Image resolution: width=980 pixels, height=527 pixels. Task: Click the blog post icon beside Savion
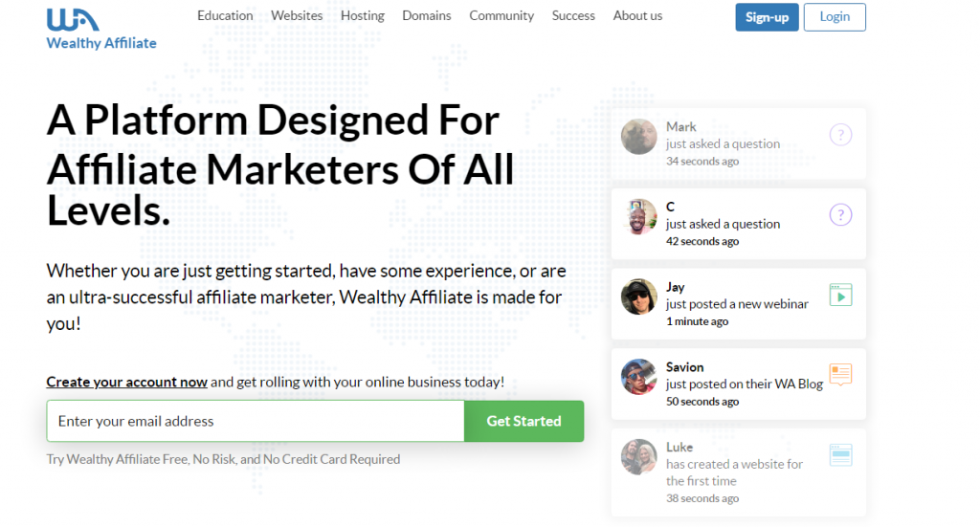840,375
